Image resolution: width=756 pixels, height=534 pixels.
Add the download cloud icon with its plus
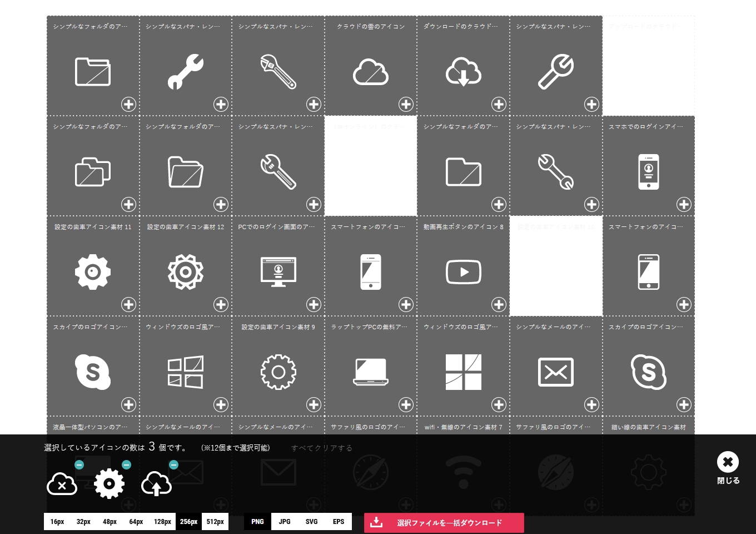pos(499,104)
